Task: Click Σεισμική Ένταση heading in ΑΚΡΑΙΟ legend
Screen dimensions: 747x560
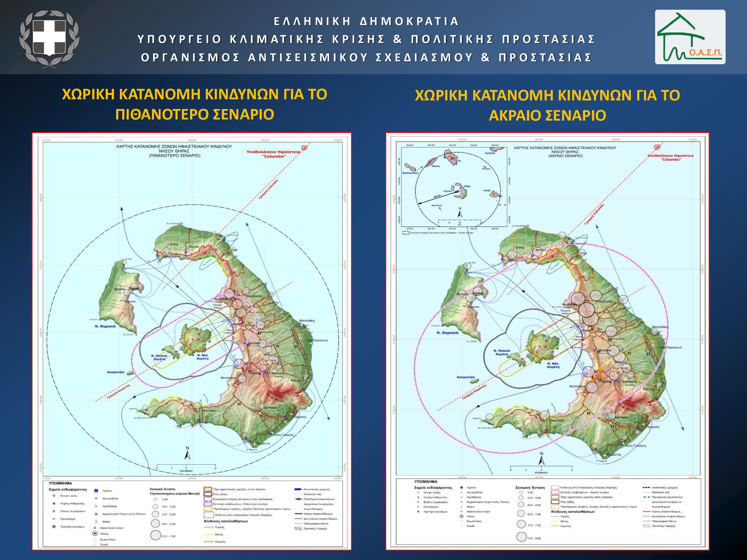Action: tap(530, 488)
